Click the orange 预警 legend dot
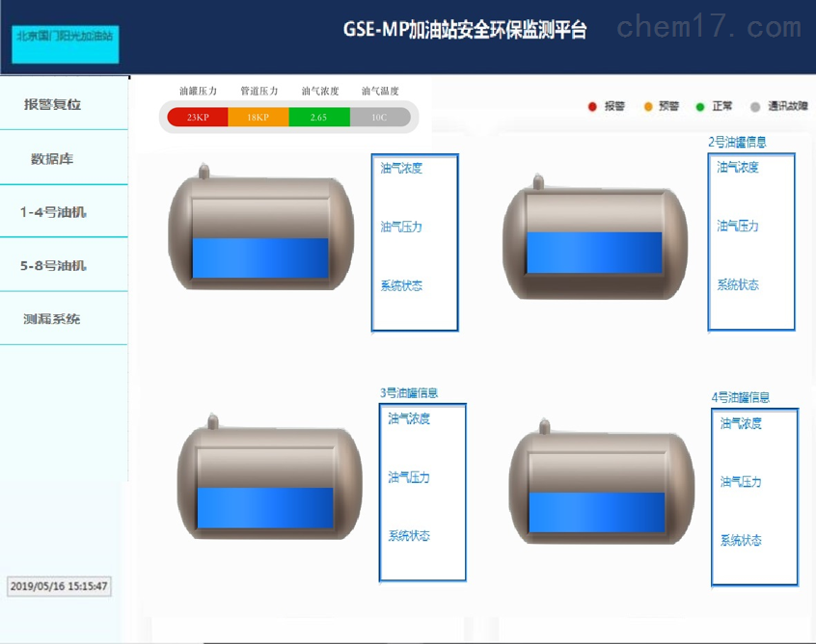The image size is (816, 644). tap(648, 107)
